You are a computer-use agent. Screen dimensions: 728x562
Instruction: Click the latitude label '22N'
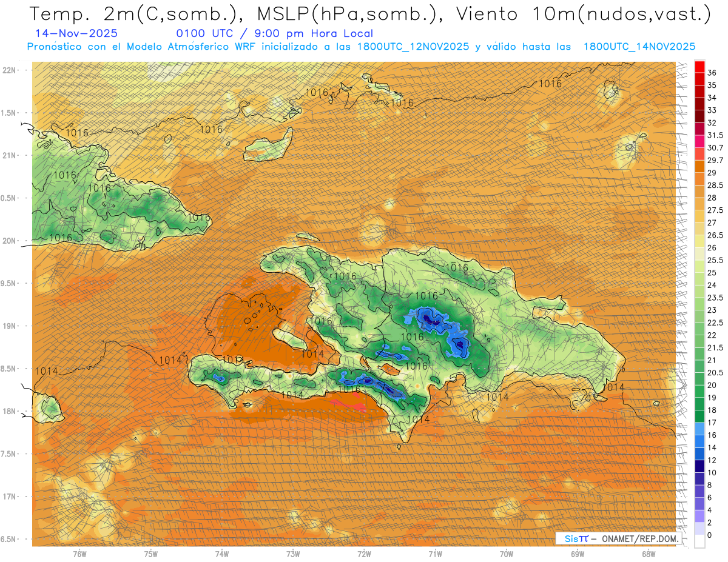(x=10, y=70)
